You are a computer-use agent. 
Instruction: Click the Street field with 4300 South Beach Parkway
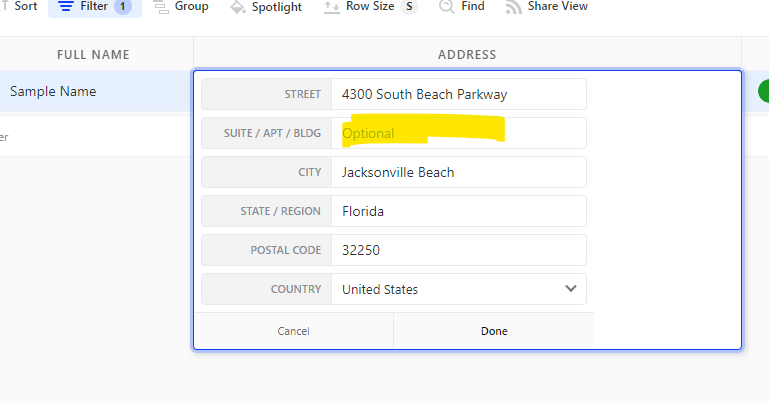[x=458, y=94]
